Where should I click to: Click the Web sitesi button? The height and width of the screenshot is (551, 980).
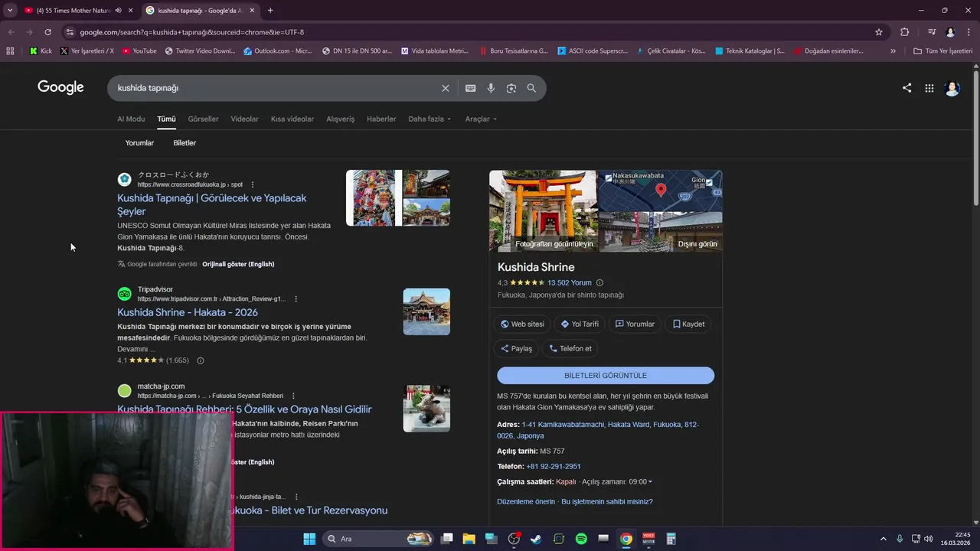(x=522, y=324)
